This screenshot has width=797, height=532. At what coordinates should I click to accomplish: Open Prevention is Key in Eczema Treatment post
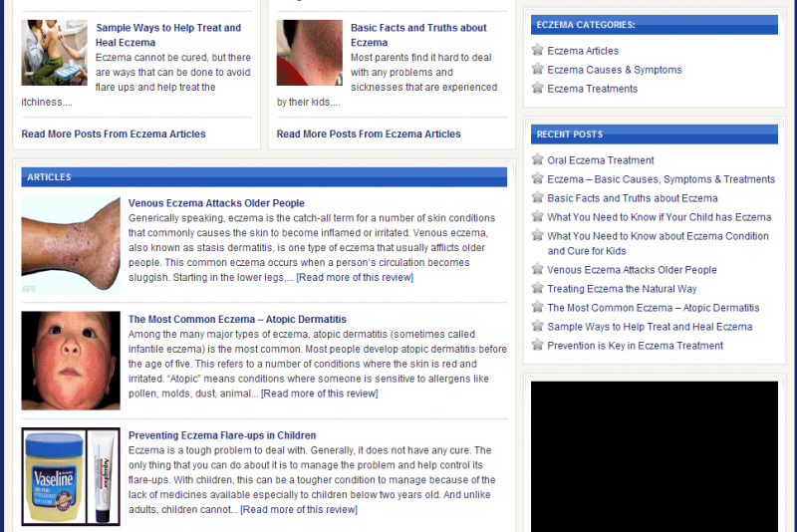(635, 346)
